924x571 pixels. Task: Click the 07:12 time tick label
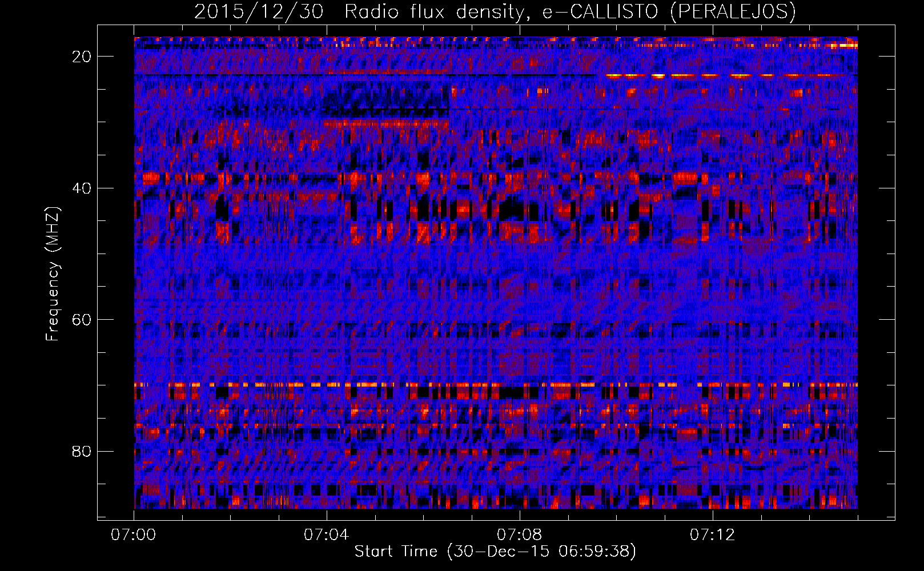[713, 535]
